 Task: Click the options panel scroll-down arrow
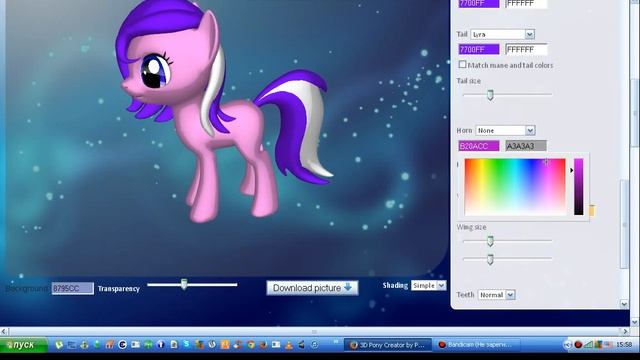(x=624, y=304)
